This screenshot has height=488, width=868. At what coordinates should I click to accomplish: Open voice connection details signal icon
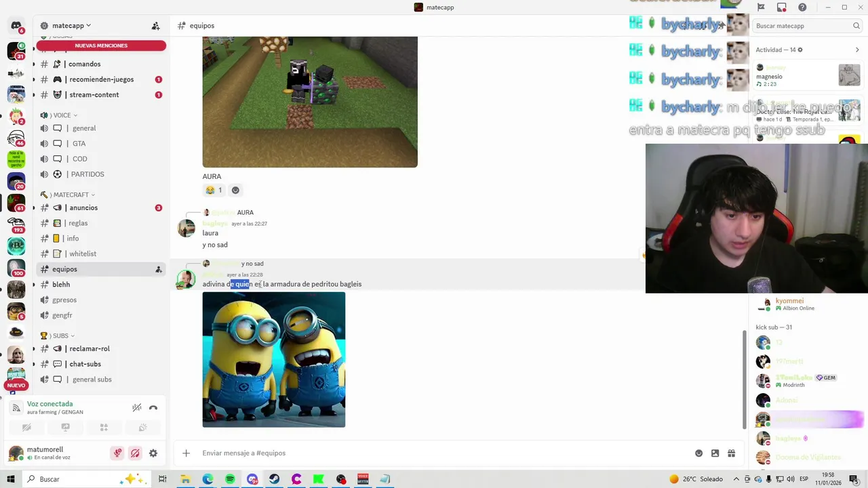(x=16, y=407)
